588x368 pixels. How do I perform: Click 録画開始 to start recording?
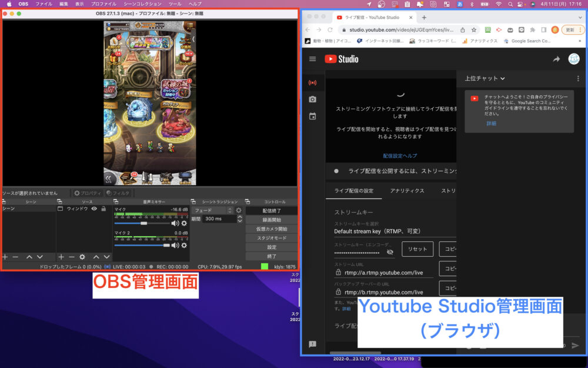coord(272,220)
